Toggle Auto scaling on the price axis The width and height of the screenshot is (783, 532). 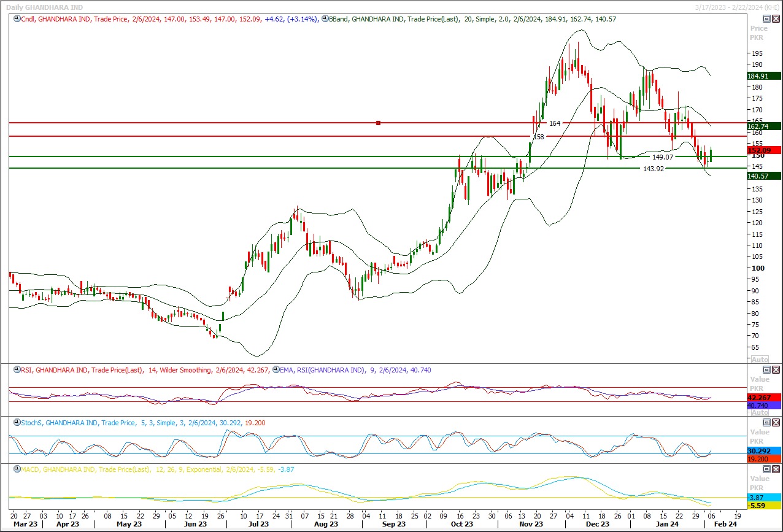tap(759, 360)
